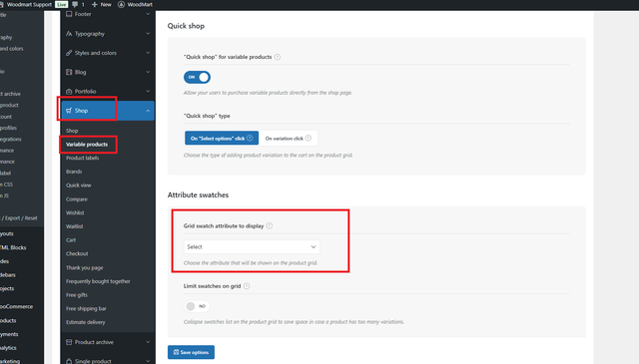Click the Styles and colors icon
Screen dimensions: 639x364
pyautogui.click(x=69, y=53)
